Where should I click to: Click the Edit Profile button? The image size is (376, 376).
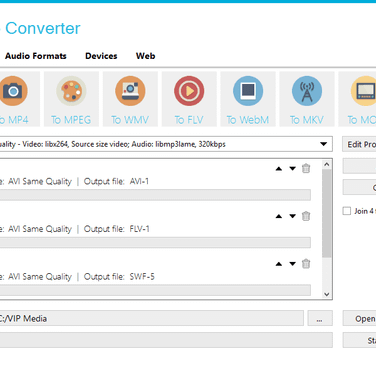tap(359, 144)
